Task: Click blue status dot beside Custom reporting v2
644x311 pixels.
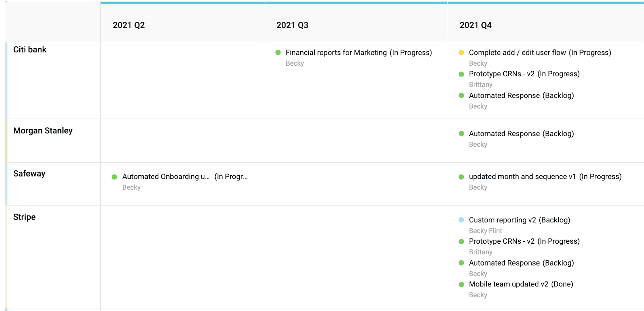Action: tap(461, 220)
